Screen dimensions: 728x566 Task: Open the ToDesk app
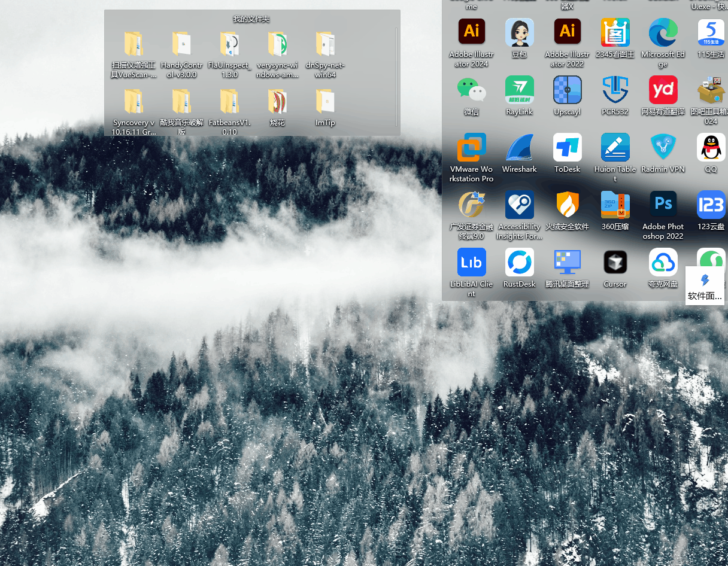(x=568, y=153)
